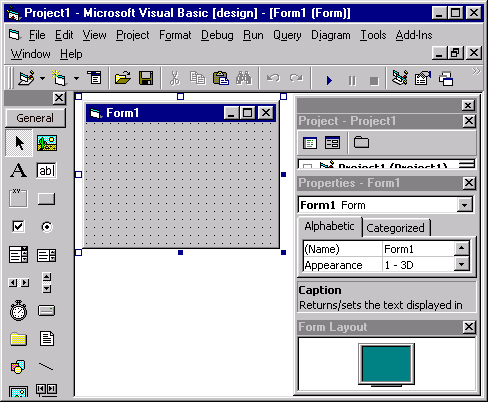Click the Break pause button
This screenshot has height=402, width=488.
[352, 81]
